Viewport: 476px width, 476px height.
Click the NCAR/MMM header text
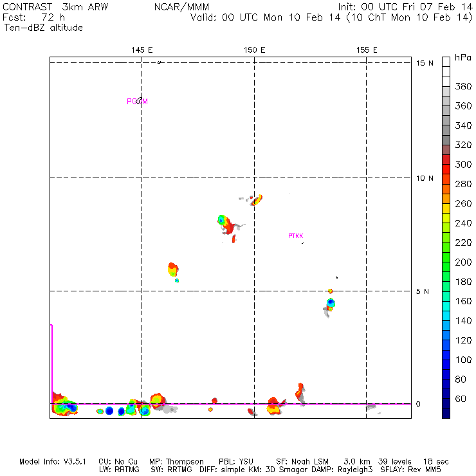click(181, 6)
